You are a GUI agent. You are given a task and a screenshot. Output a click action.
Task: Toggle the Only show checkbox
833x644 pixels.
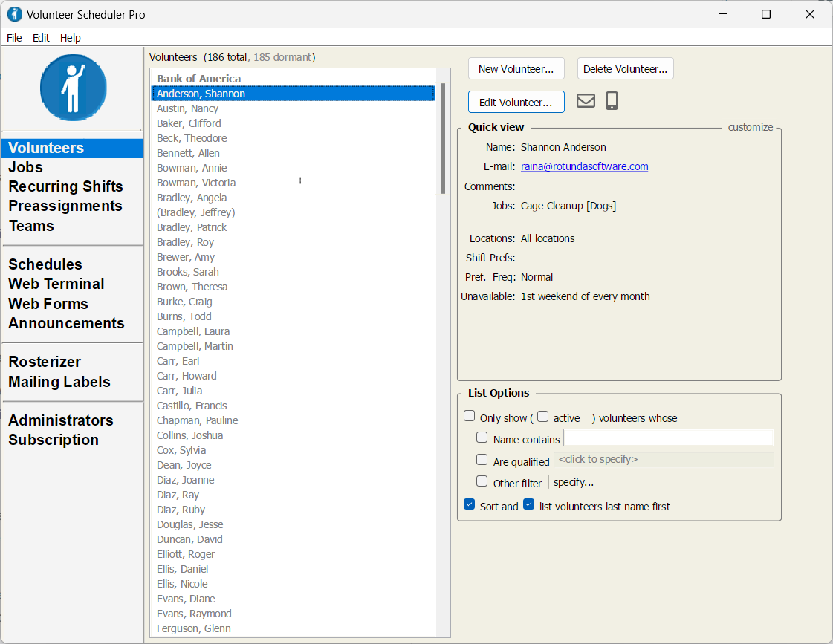point(469,416)
